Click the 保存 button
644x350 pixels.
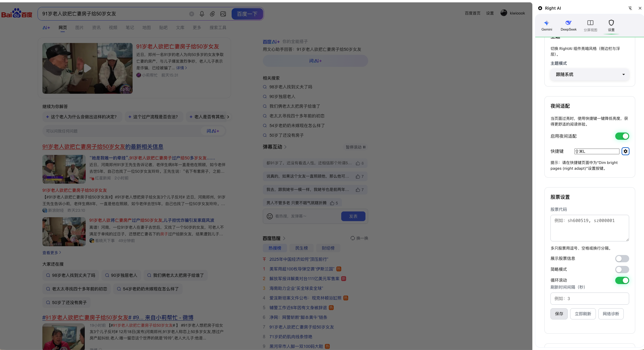pyautogui.click(x=559, y=314)
